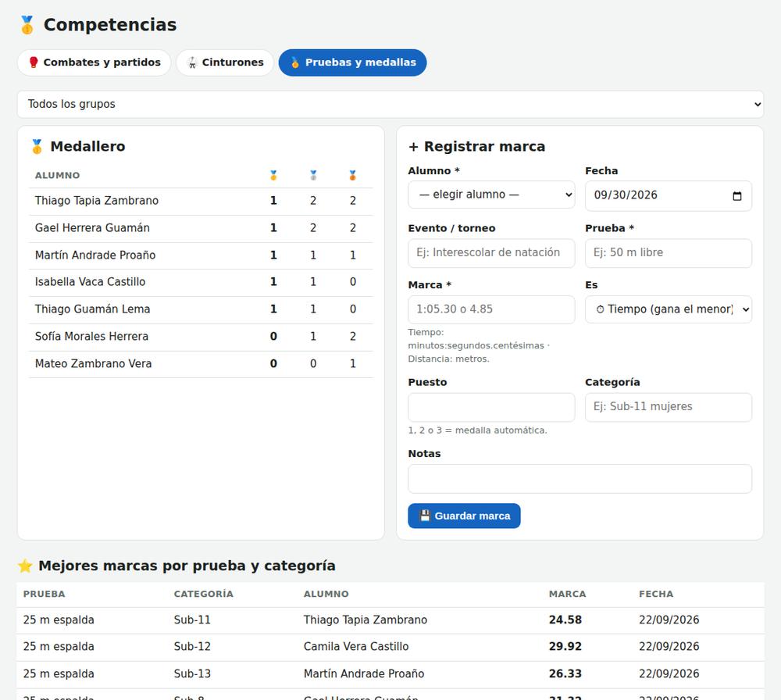This screenshot has width=781, height=700.
Task: Switch to the Cinturones tab
Action: pos(225,62)
